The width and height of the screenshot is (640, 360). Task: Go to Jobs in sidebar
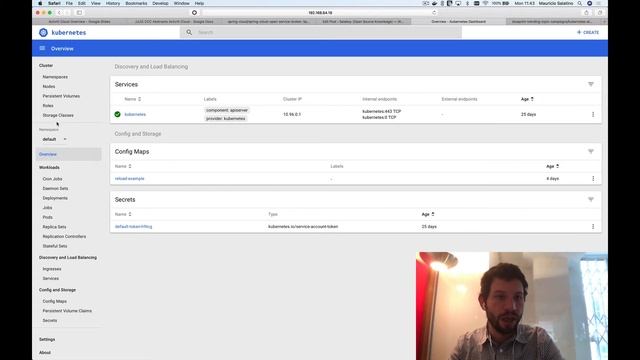tap(47, 208)
